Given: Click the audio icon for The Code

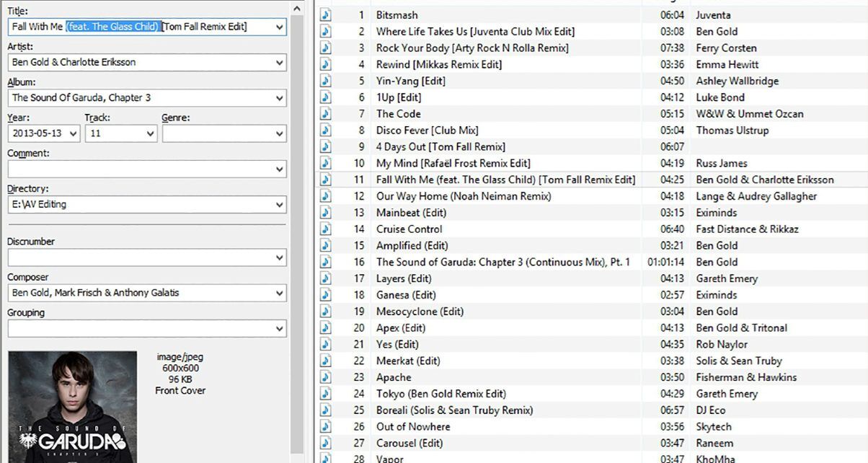Looking at the screenshot, I should (326, 114).
